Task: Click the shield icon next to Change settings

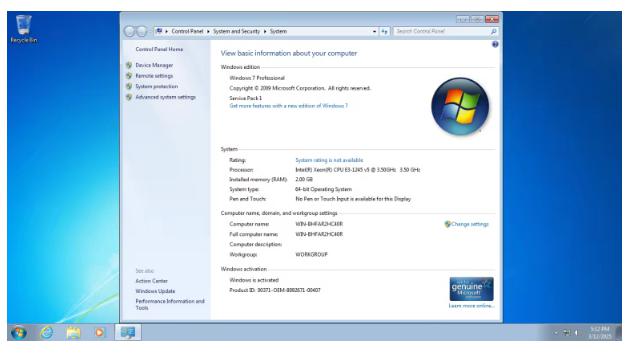Action: click(x=448, y=224)
